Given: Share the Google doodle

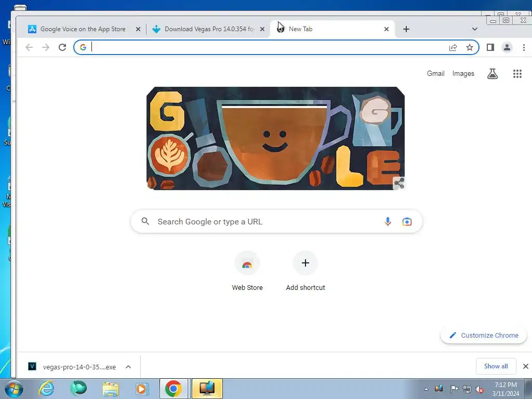Looking at the screenshot, I should point(399,183).
